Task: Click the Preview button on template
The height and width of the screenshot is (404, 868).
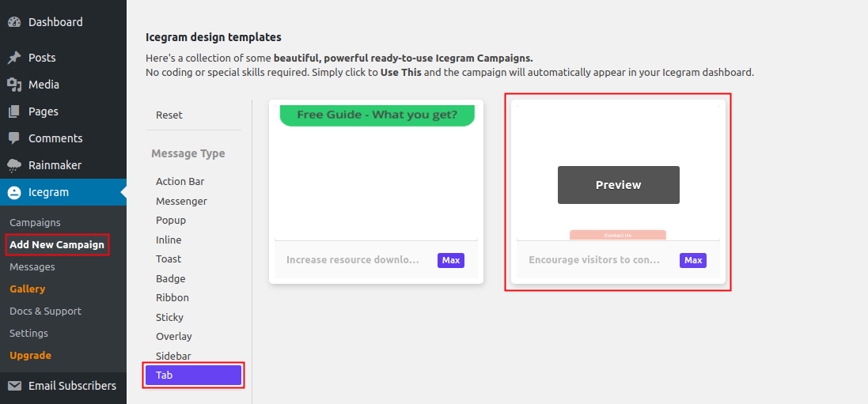Action: (x=618, y=185)
